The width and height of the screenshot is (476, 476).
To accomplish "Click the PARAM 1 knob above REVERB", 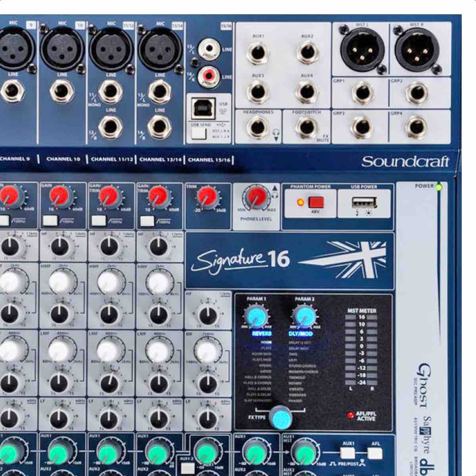I will (256, 316).
